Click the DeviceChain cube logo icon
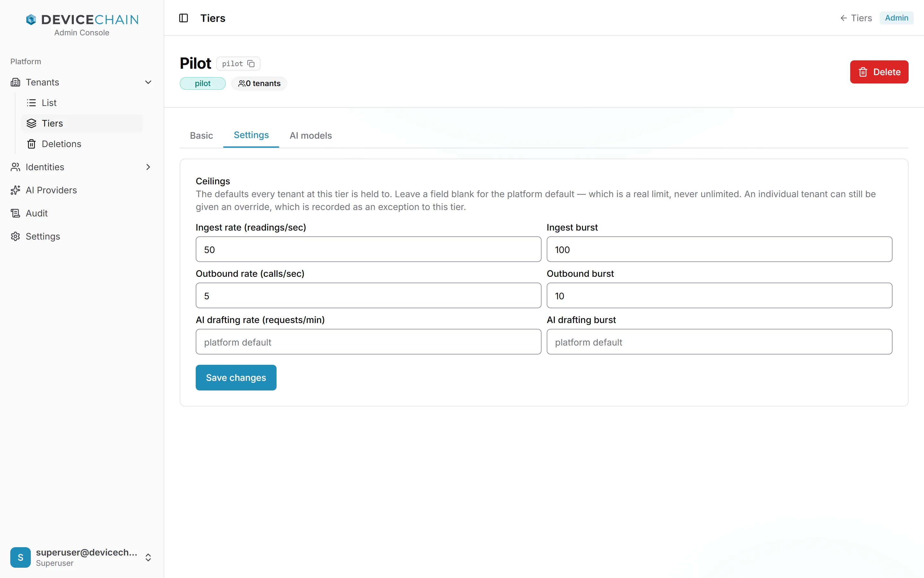The width and height of the screenshot is (924, 578). pyautogui.click(x=31, y=20)
